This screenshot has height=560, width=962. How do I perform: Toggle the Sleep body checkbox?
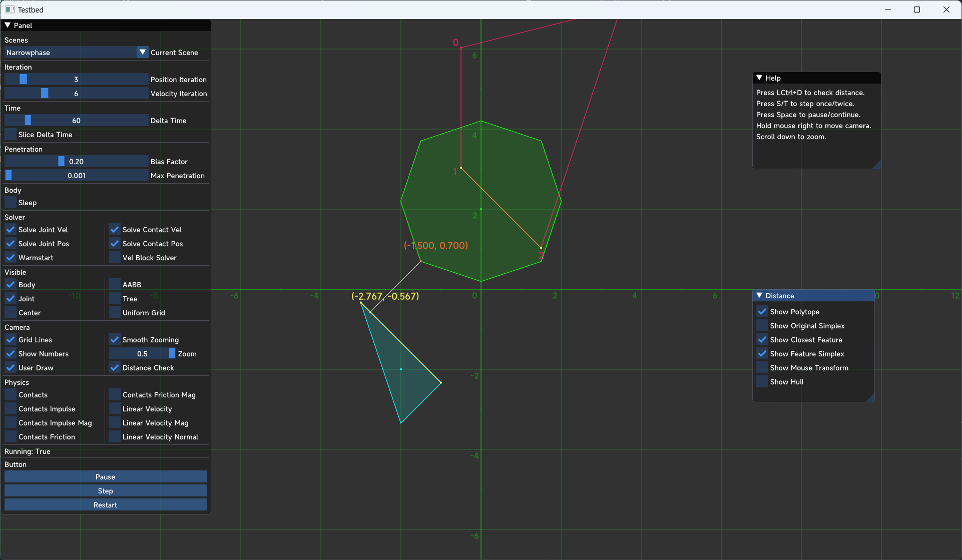pyautogui.click(x=11, y=203)
